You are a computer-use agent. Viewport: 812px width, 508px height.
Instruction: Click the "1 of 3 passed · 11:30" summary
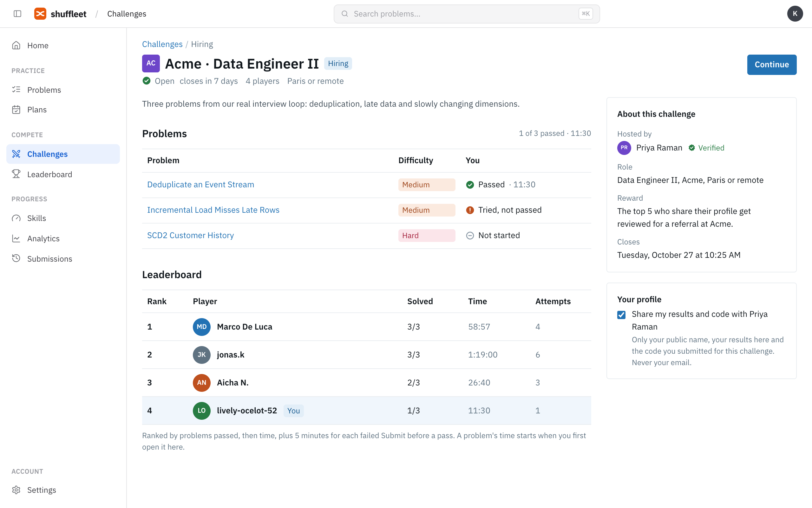pyautogui.click(x=555, y=133)
